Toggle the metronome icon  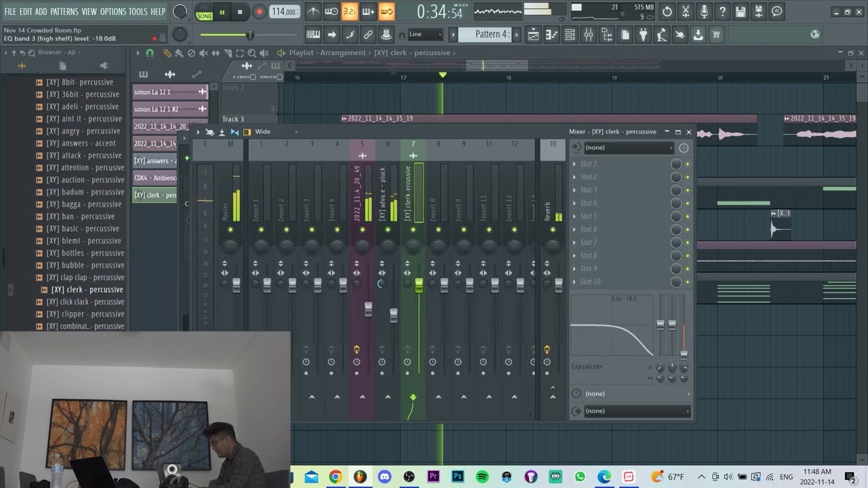[x=313, y=12]
